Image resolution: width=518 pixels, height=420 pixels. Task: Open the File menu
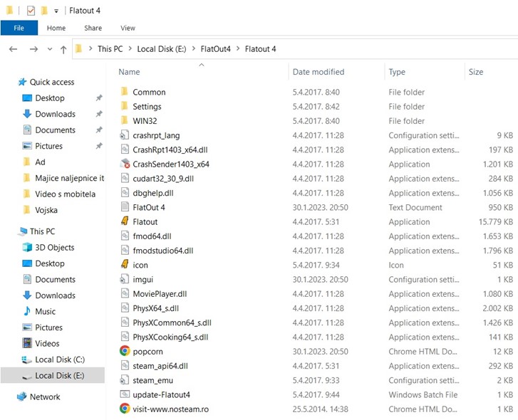[19, 28]
